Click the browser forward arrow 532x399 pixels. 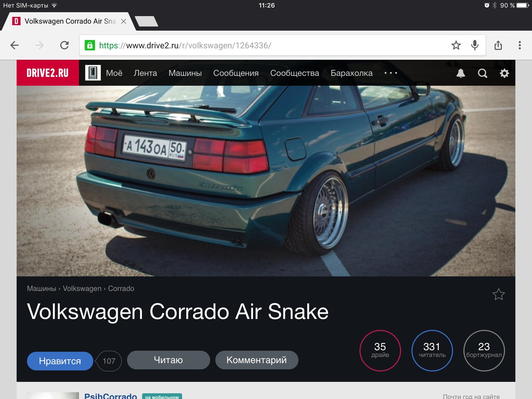[39, 45]
